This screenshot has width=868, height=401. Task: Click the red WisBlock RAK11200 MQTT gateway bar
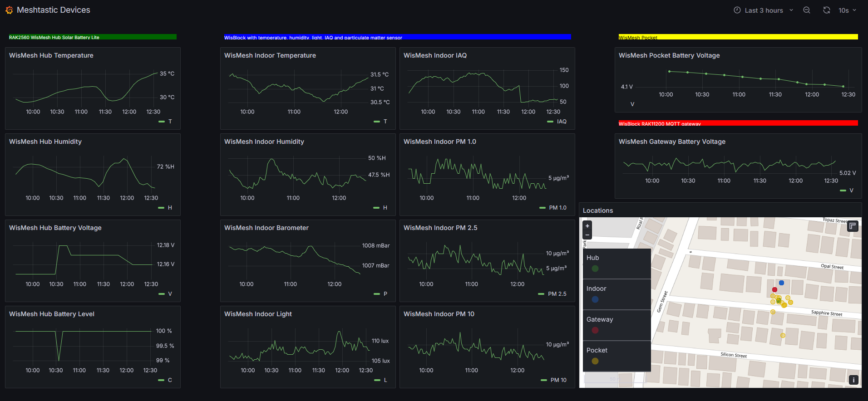point(738,123)
